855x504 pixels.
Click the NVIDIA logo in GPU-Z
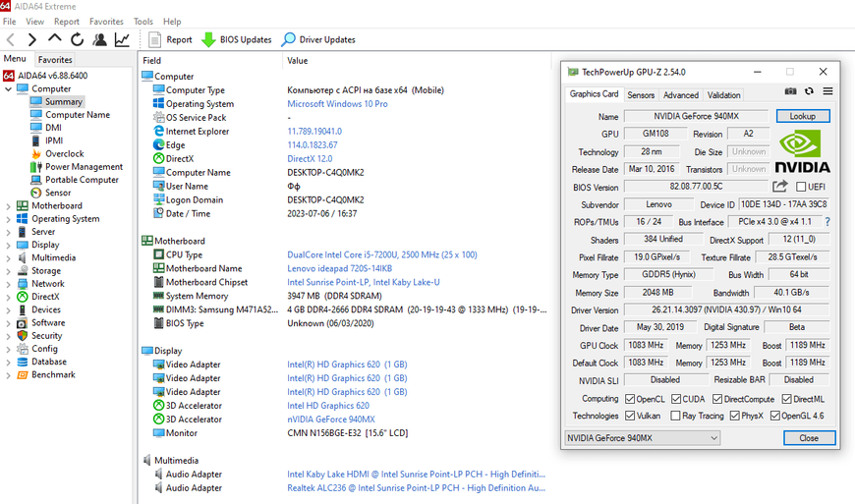tap(802, 151)
